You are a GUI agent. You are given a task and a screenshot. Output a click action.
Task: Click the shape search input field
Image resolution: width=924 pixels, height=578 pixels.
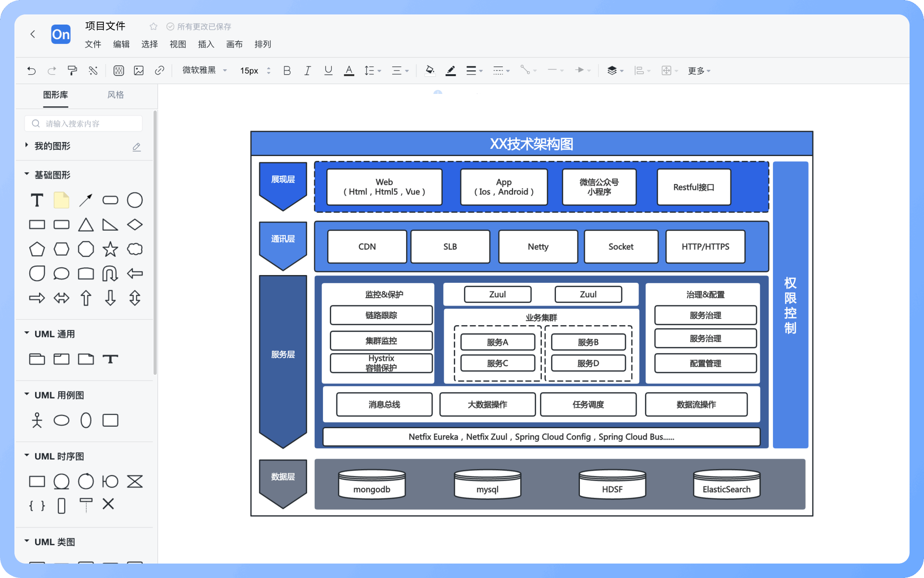click(x=84, y=124)
